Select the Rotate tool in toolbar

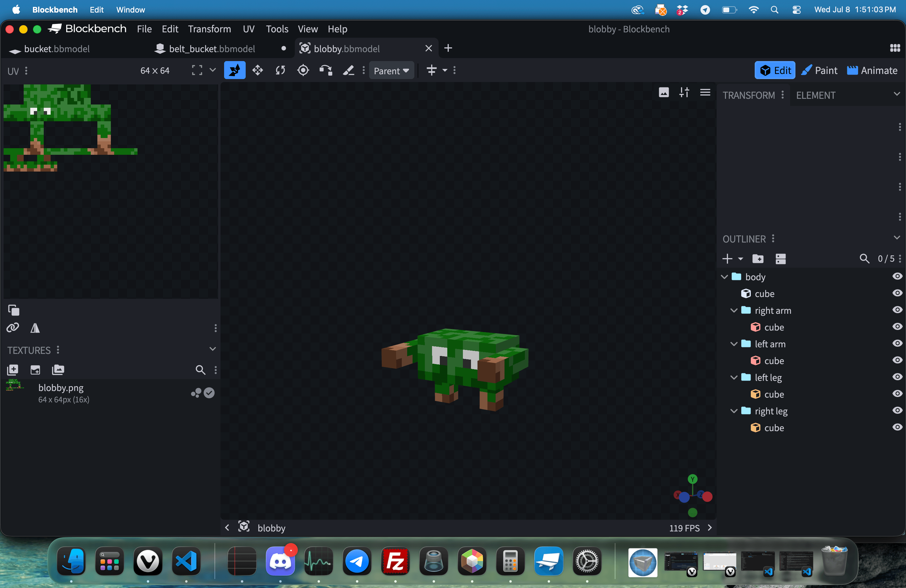click(x=280, y=70)
